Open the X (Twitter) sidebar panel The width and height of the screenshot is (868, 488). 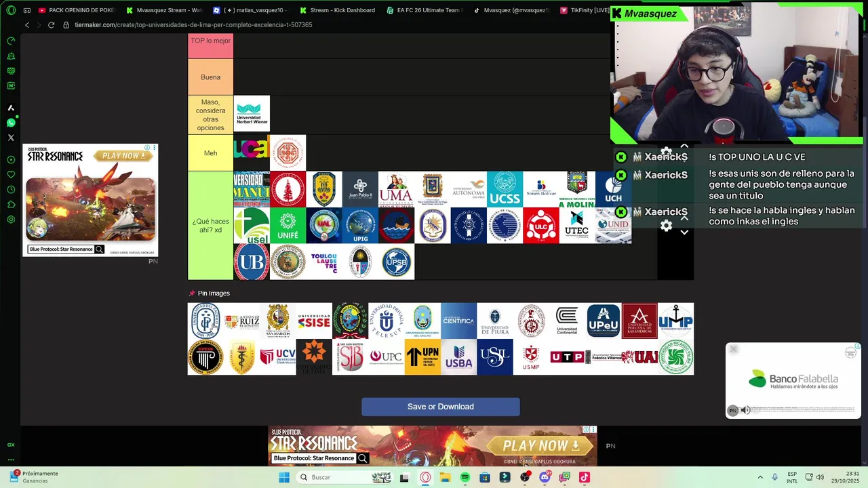point(11,138)
